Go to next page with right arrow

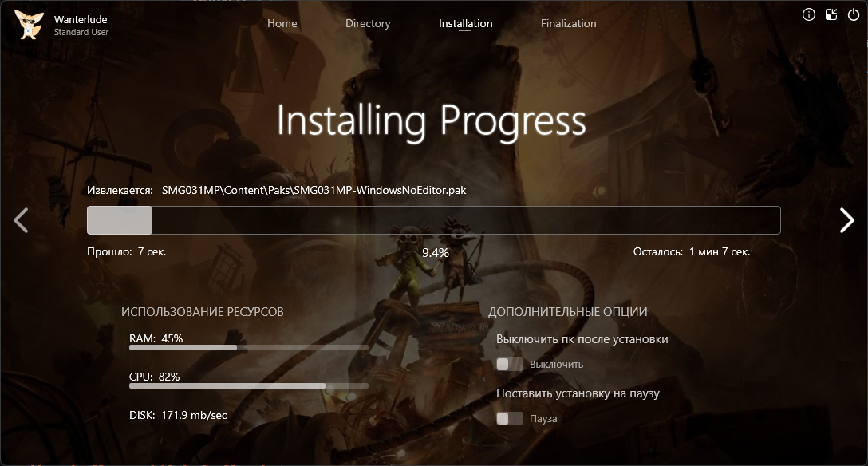click(847, 220)
